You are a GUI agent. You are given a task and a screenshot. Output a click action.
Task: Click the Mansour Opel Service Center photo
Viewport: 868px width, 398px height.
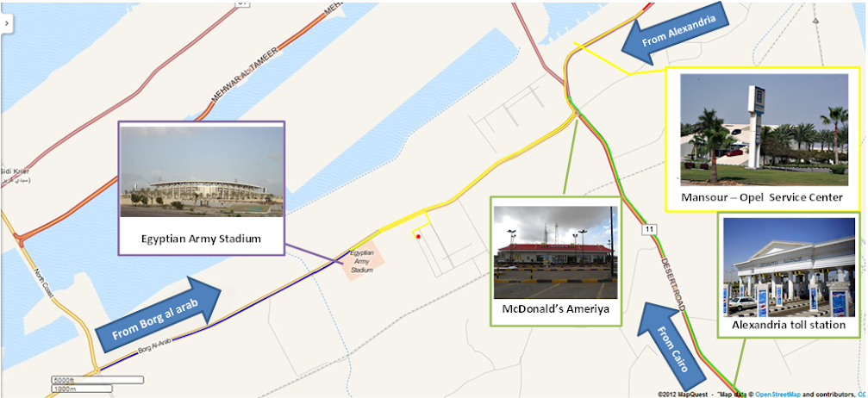click(x=764, y=129)
